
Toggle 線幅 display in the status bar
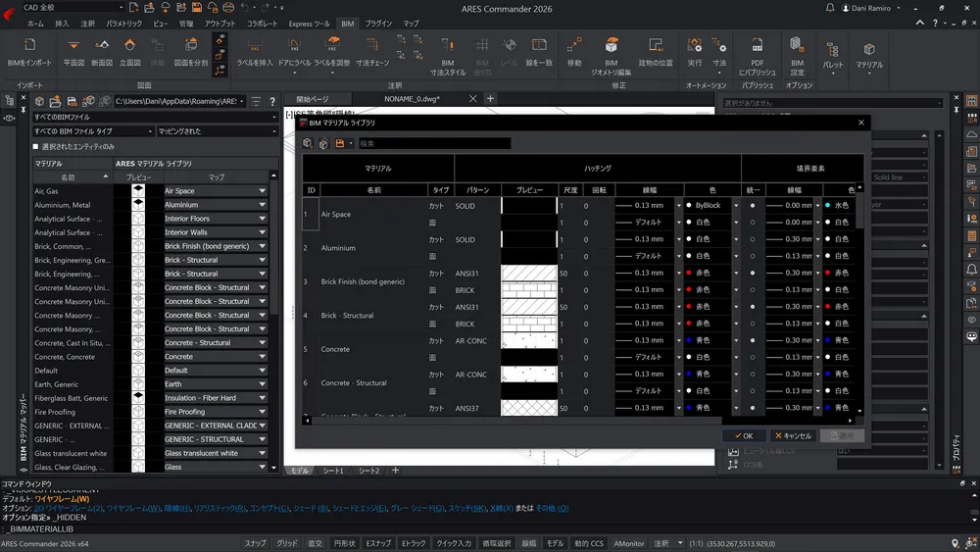coord(529,543)
